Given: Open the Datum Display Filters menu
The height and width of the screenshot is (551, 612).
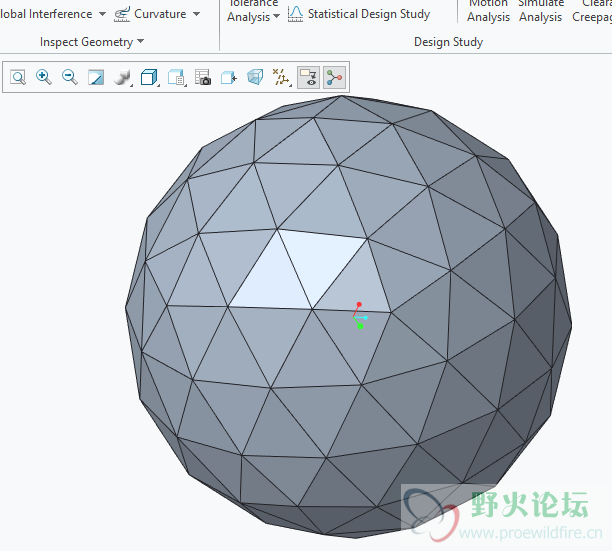Looking at the screenshot, I should click(x=282, y=77).
